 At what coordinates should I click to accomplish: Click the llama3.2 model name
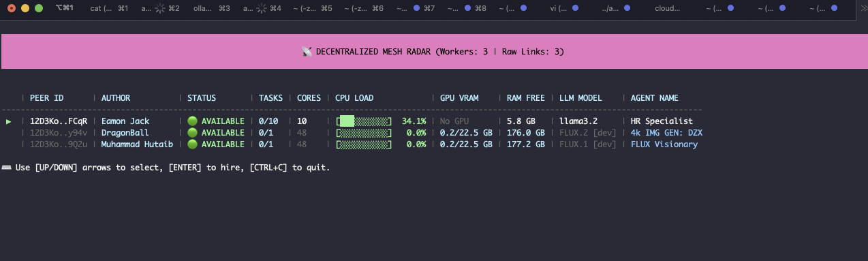578,121
